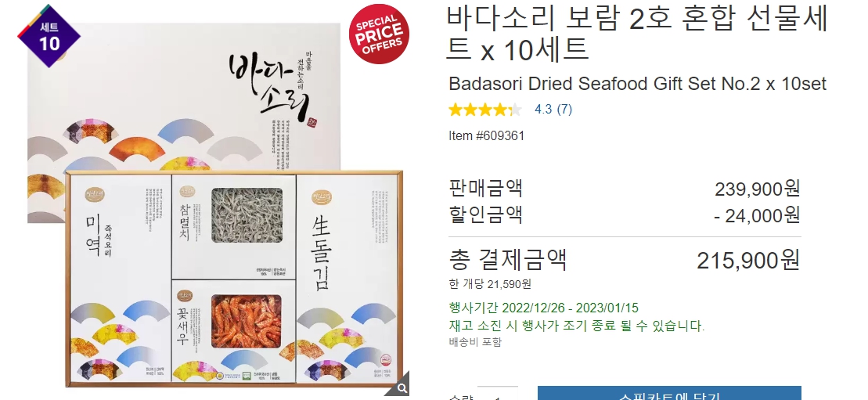Click the red Special Price Offers badge
868x400 pixels.
(379, 34)
